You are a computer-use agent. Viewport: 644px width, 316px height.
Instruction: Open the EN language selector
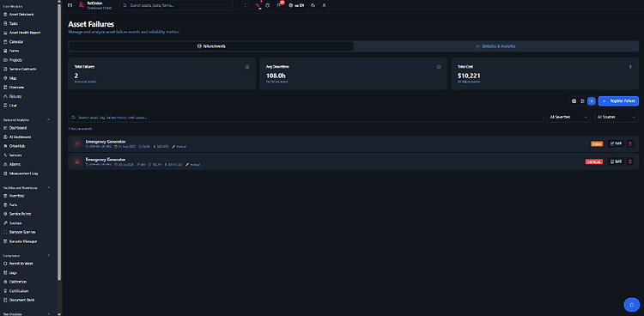[296, 5]
